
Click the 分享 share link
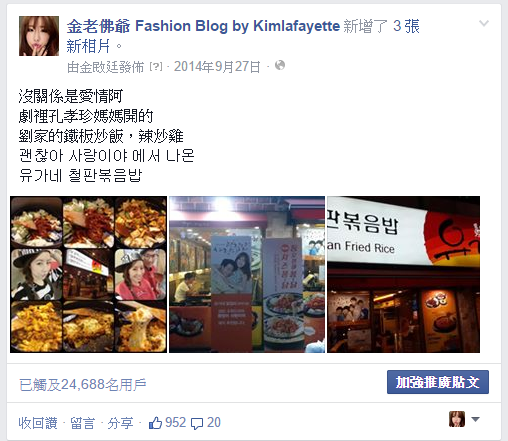pos(120,423)
